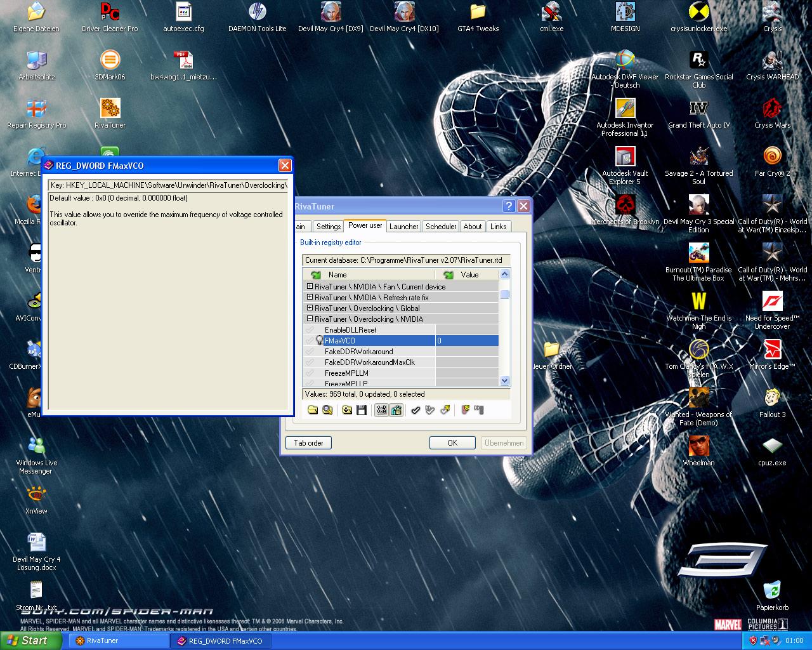The width and height of the screenshot is (812, 650).
Task: Switch to the Settings tab
Action: tap(329, 227)
